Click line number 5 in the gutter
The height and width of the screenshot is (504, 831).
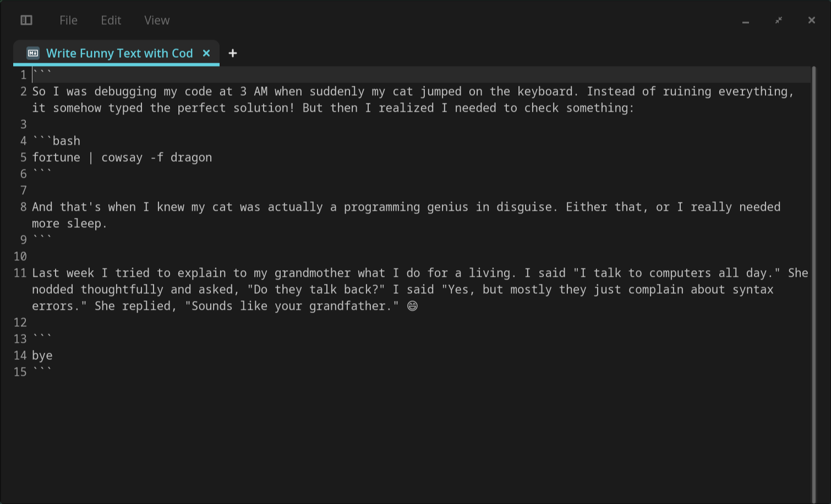[x=23, y=158]
